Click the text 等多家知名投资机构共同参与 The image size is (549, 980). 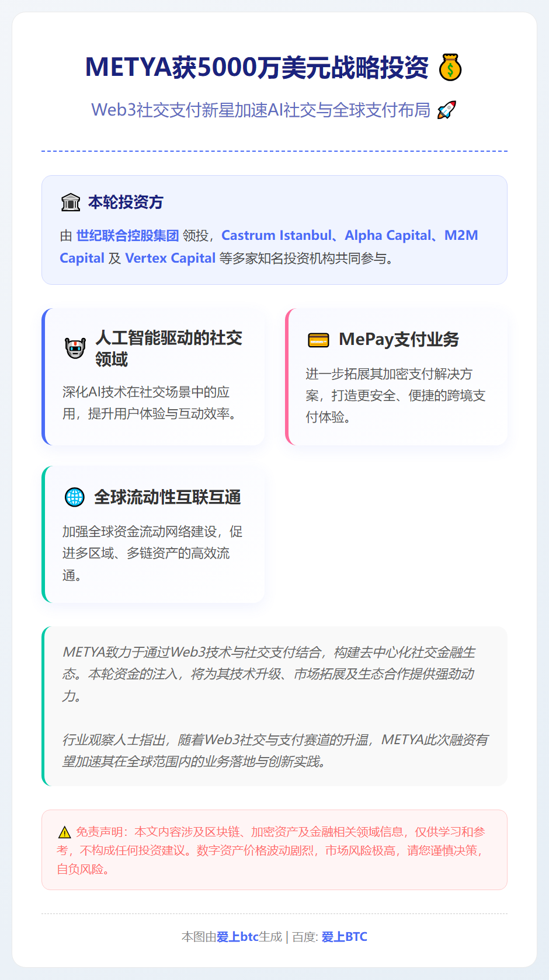tap(308, 258)
